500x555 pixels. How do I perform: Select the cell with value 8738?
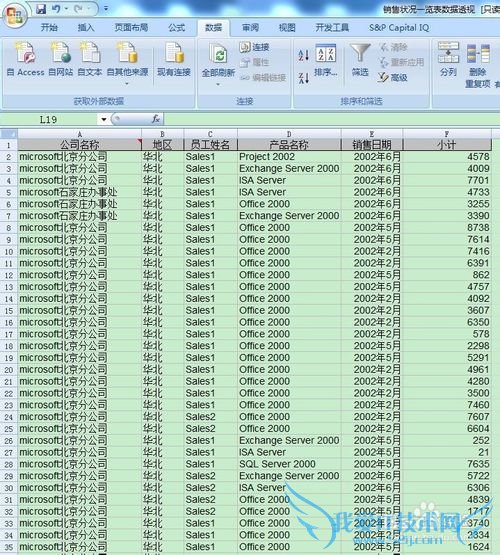point(447,228)
